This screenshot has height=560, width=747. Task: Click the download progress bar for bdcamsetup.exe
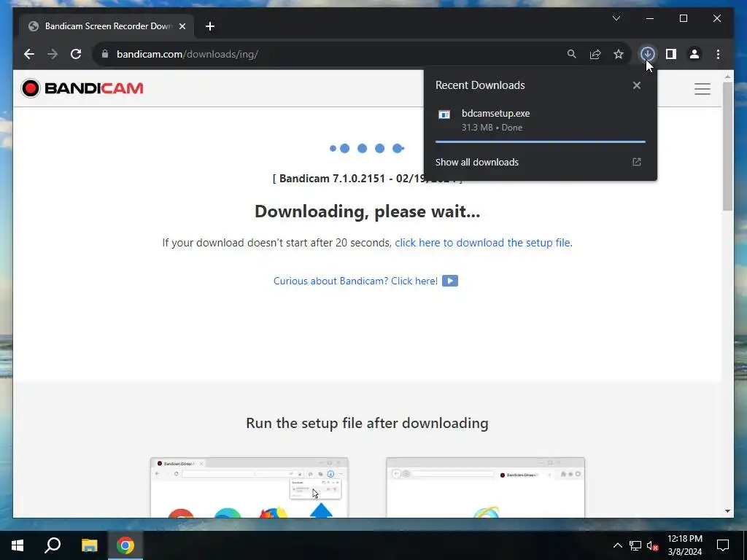tap(541, 142)
